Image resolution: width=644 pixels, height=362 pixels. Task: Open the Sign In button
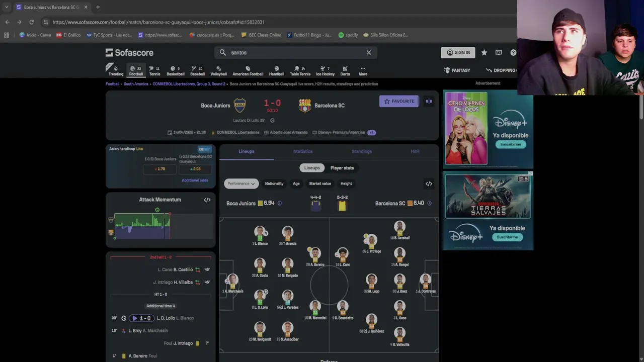click(x=458, y=52)
